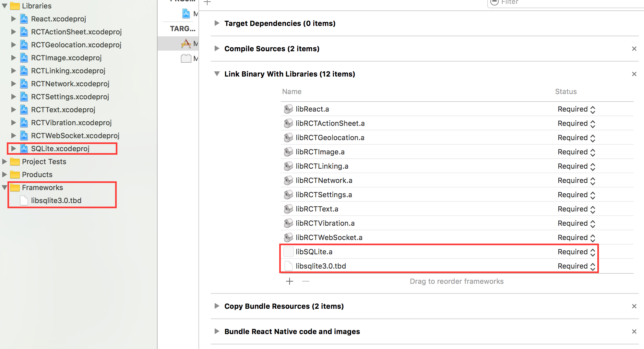The width and height of the screenshot is (644, 349).
Task: Expand Copy Bundle Resources phase
Action: [x=217, y=306]
